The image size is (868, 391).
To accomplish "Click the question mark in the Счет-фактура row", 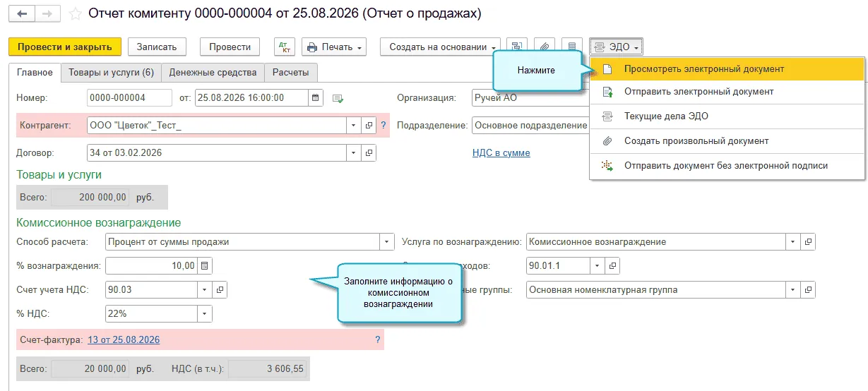I will pyautogui.click(x=378, y=339).
